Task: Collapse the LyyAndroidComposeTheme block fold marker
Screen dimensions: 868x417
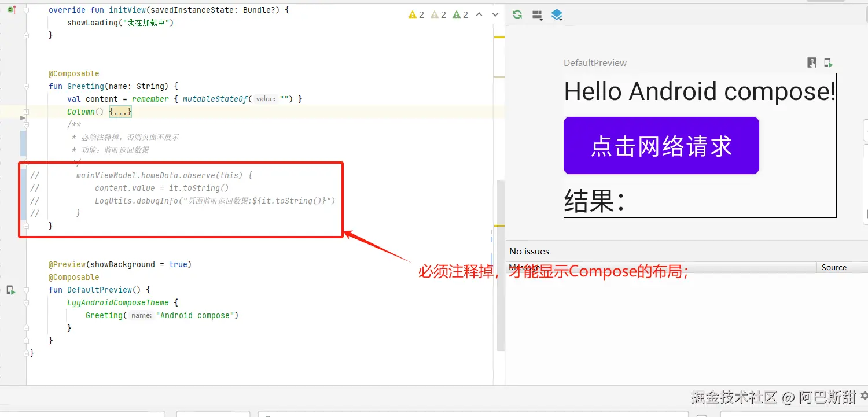Action: [x=27, y=302]
